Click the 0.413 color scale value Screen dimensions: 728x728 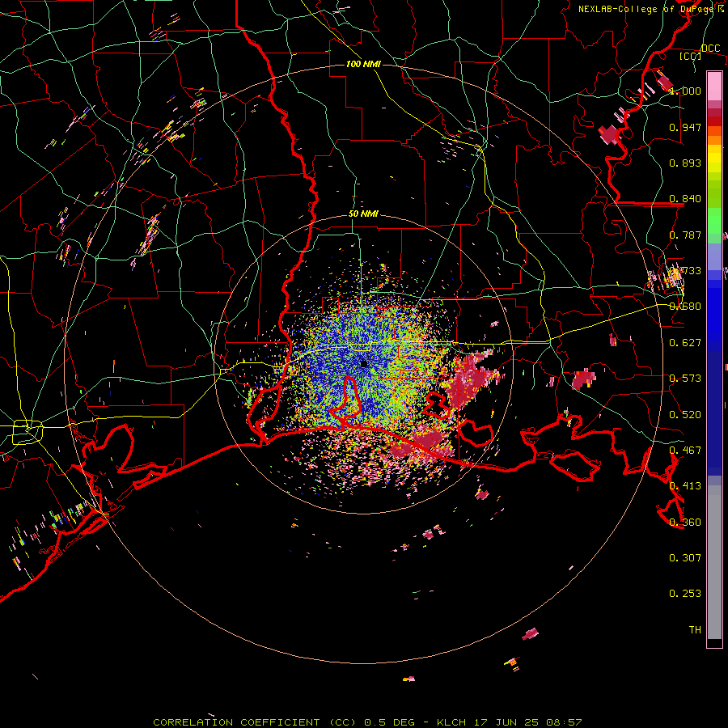[x=685, y=486]
